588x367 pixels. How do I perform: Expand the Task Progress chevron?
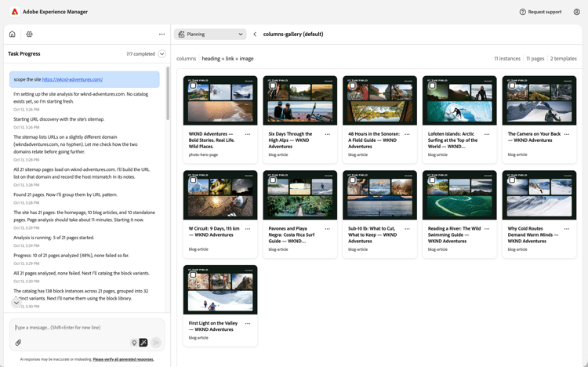(x=162, y=53)
